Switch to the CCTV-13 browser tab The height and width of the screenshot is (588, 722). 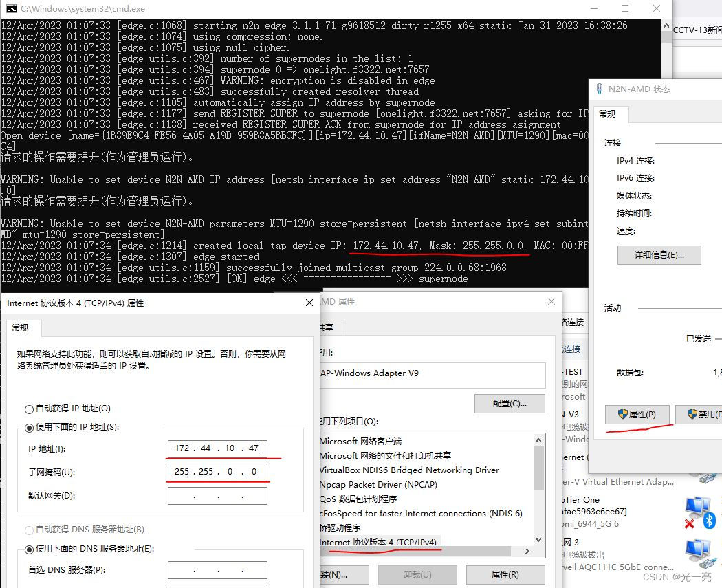click(697, 30)
